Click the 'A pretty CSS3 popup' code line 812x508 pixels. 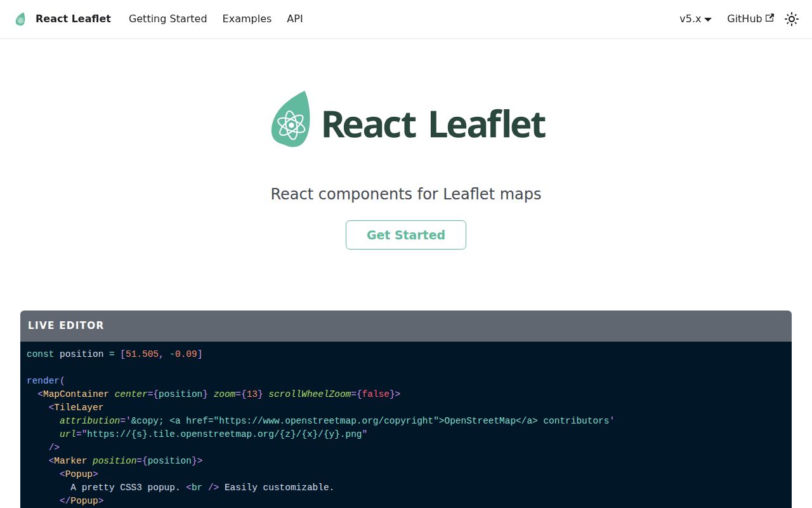(x=202, y=487)
